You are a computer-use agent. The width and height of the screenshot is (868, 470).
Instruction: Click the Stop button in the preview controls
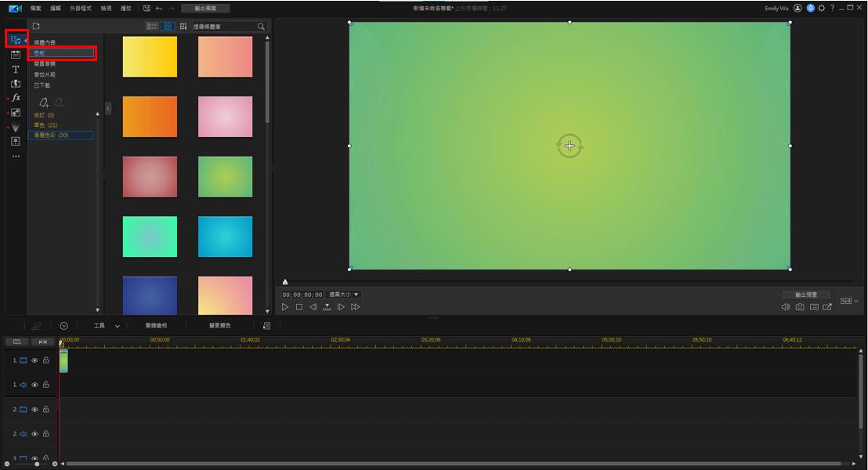click(x=299, y=307)
